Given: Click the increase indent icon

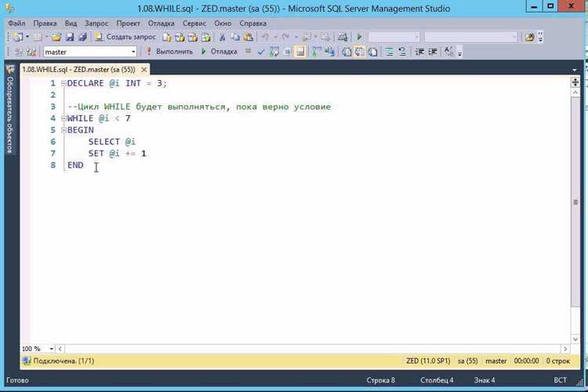Looking at the screenshot, I should tap(432, 52).
